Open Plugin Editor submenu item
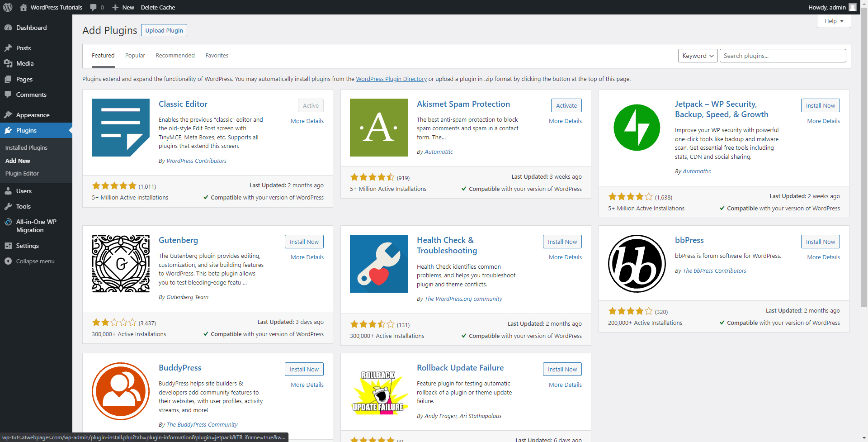The height and width of the screenshot is (442, 868). [22, 174]
